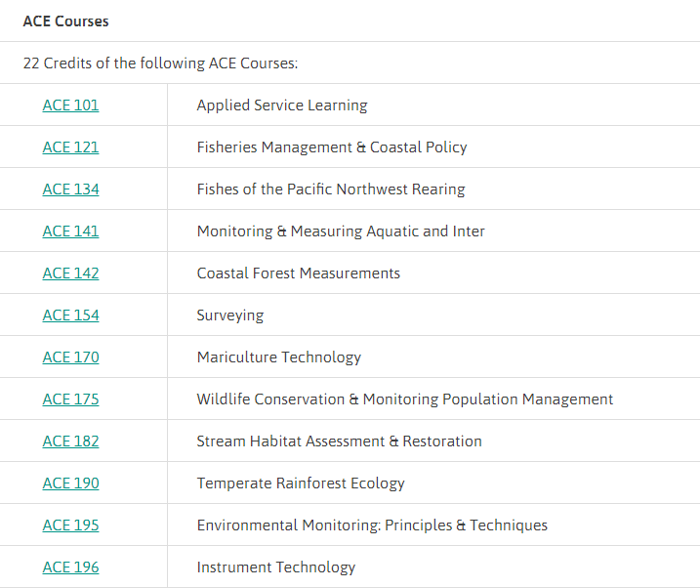Select the "Mariculture Technology" course title

[x=279, y=357]
